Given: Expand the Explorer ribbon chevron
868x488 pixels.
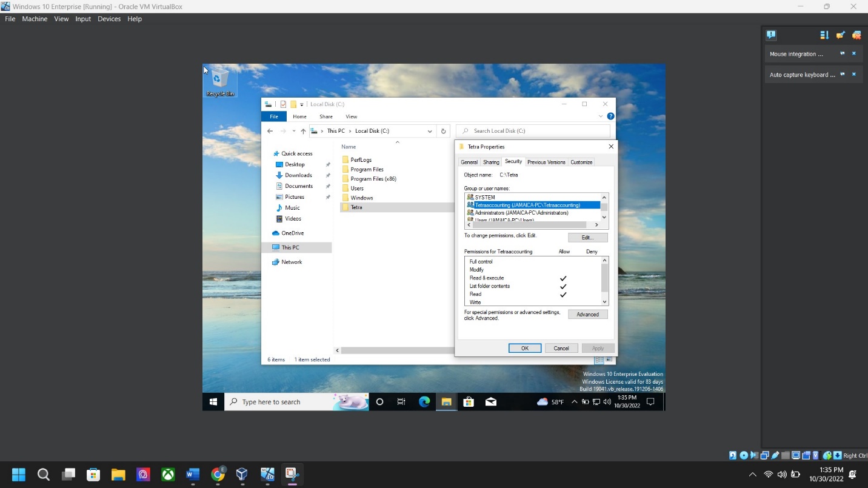Looking at the screenshot, I should pyautogui.click(x=601, y=116).
